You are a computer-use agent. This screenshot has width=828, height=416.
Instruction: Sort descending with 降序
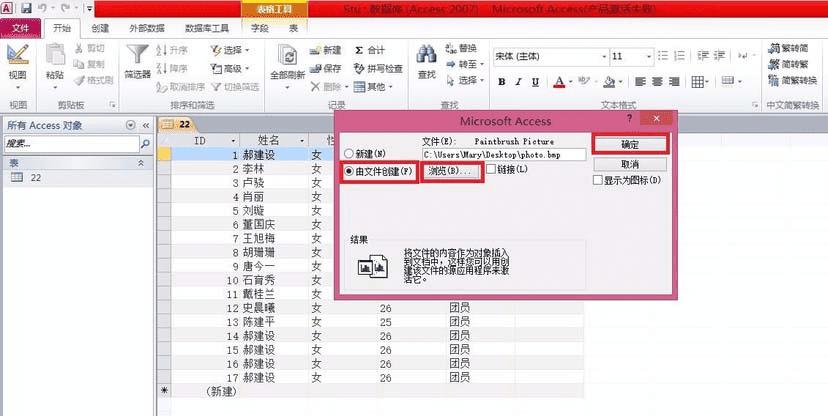[172, 68]
